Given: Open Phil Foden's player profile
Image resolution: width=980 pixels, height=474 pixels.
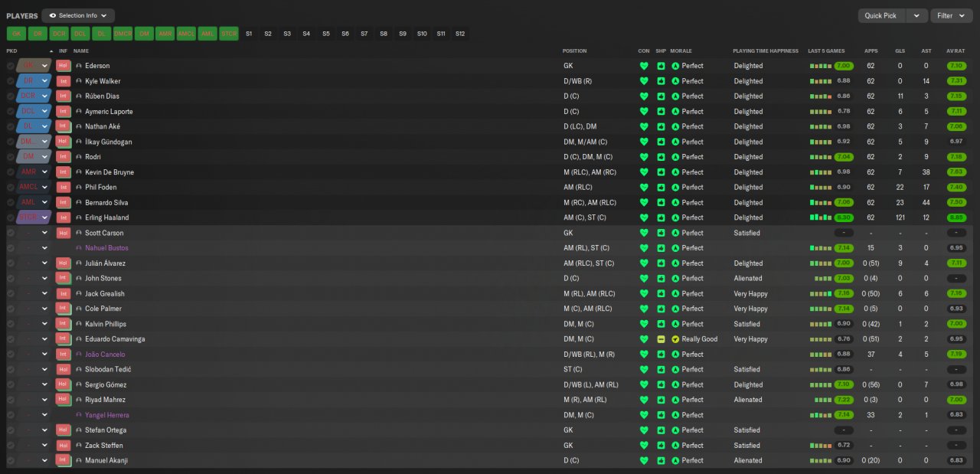Looking at the screenshot, I should coord(101,188).
